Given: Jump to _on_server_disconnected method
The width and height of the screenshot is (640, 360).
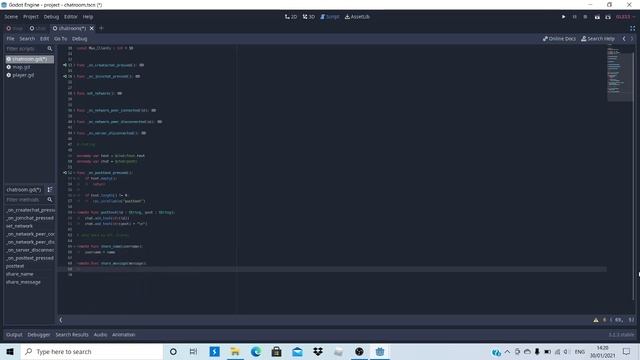Looking at the screenshot, I should click(30, 250).
